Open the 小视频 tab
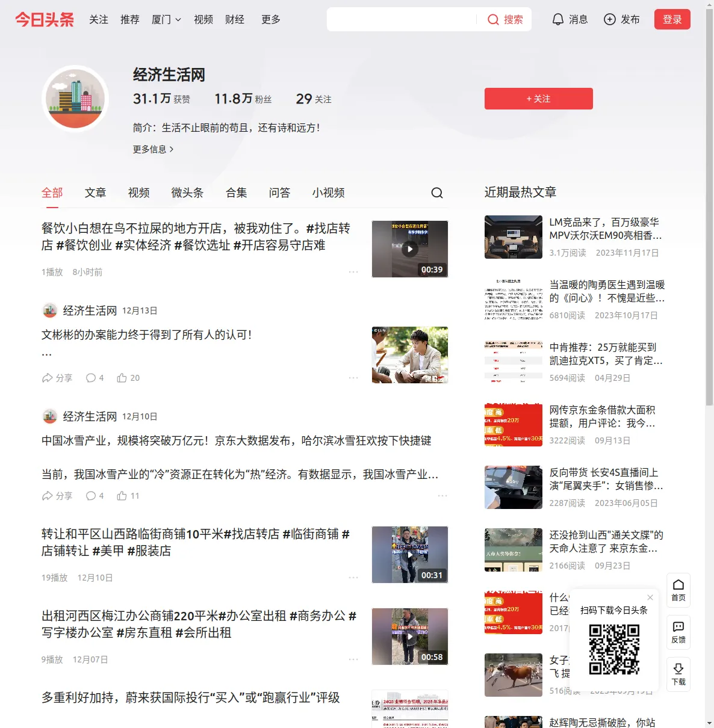This screenshot has height=728, width=714. 329,193
